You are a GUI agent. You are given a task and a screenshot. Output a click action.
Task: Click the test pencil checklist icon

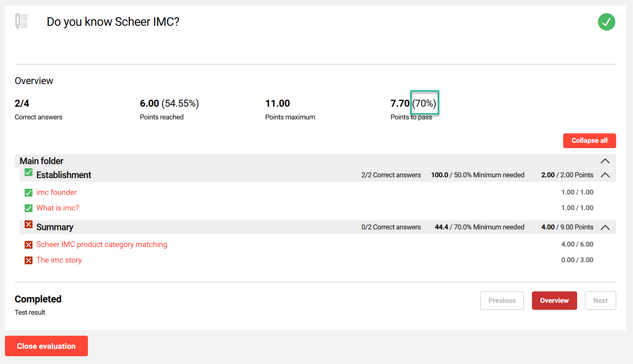(x=21, y=21)
